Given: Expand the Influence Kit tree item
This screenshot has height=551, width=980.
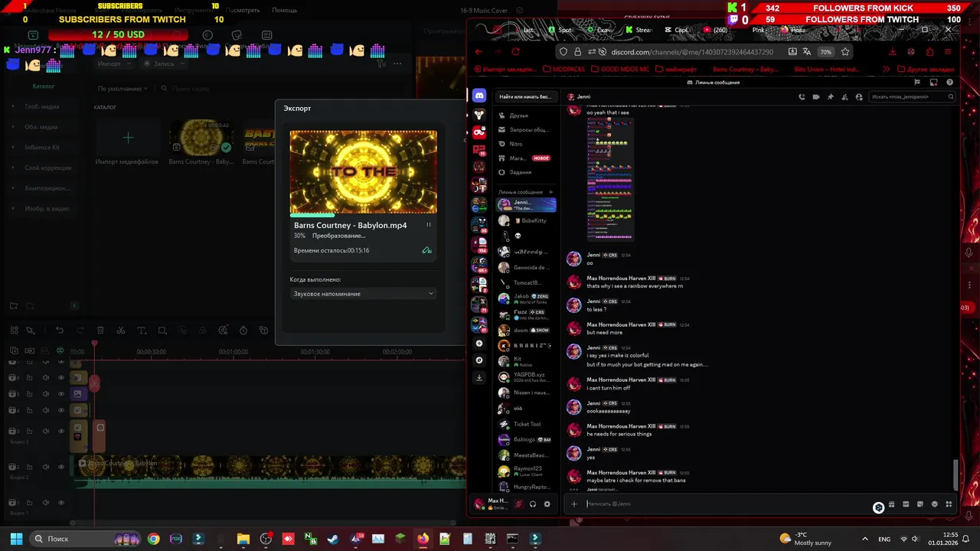Looking at the screenshot, I should (13, 148).
